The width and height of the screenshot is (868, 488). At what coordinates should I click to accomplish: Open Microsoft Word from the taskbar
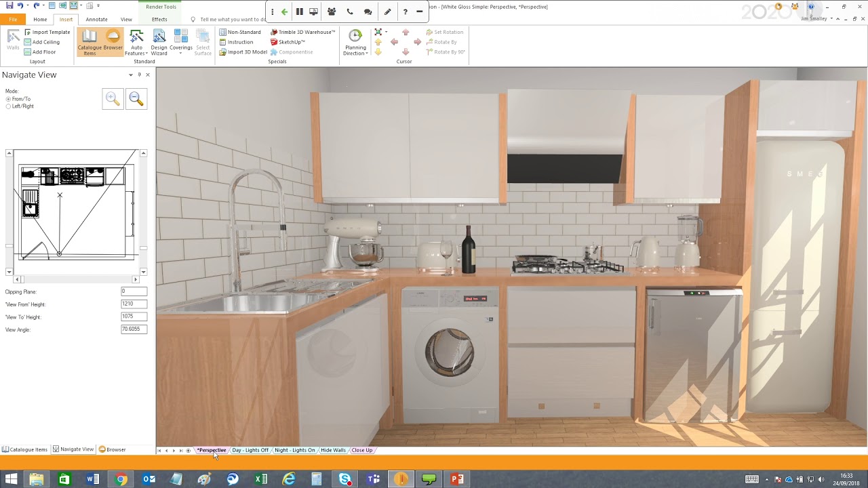coord(93,479)
